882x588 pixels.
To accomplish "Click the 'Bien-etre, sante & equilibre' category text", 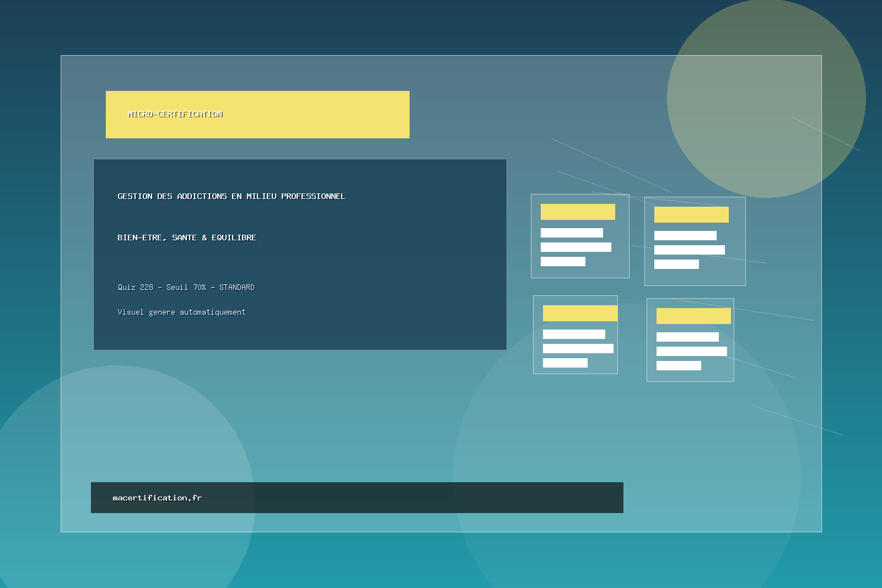I will click(186, 238).
